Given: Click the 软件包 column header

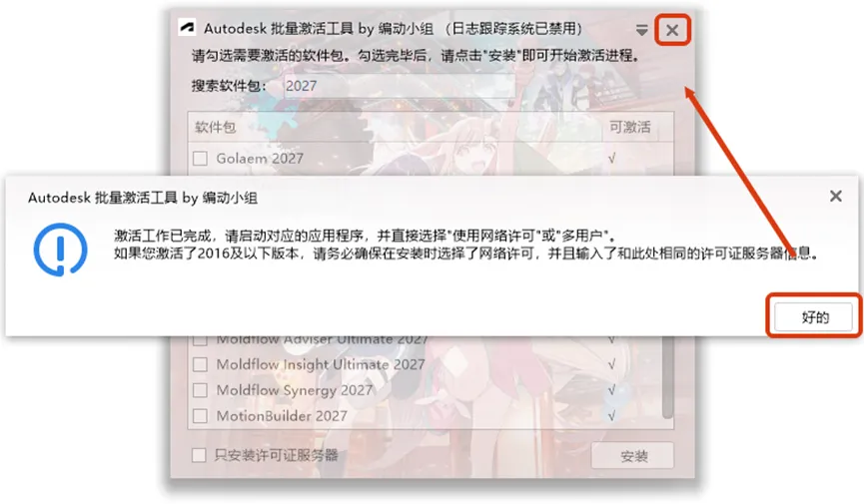Looking at the screenshot, I should click(216, 127).
